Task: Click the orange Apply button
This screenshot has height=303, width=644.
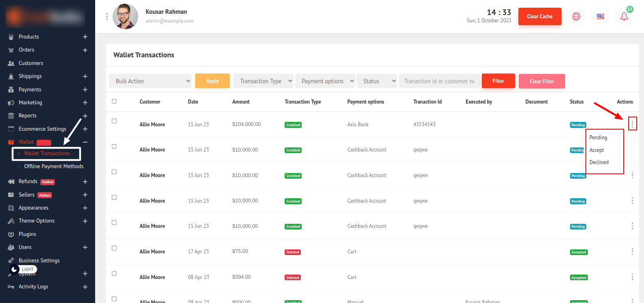Action: tap(212, 81)
